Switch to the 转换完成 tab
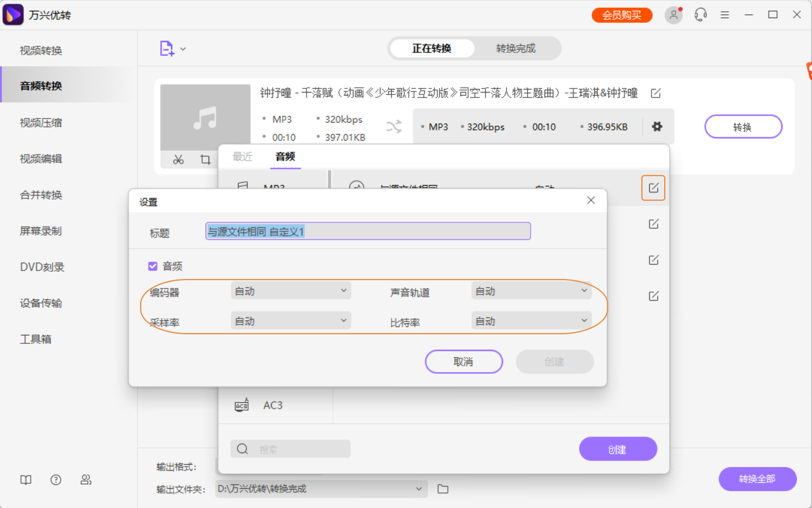 tap(516, 49)
